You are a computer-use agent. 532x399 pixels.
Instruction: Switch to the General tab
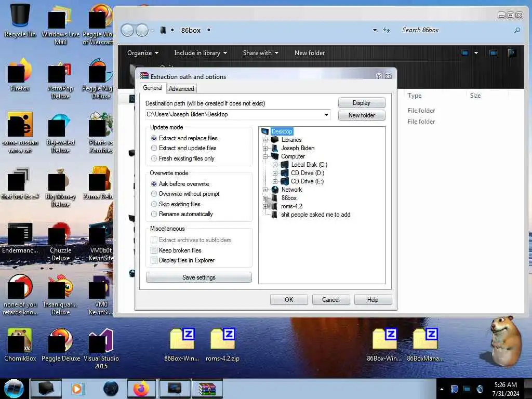[152, 88]
